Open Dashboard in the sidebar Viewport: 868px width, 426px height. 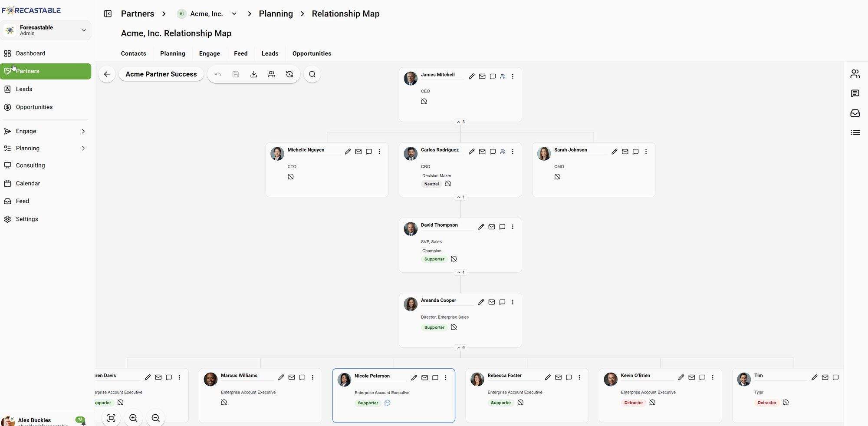[x=46, y=53]
